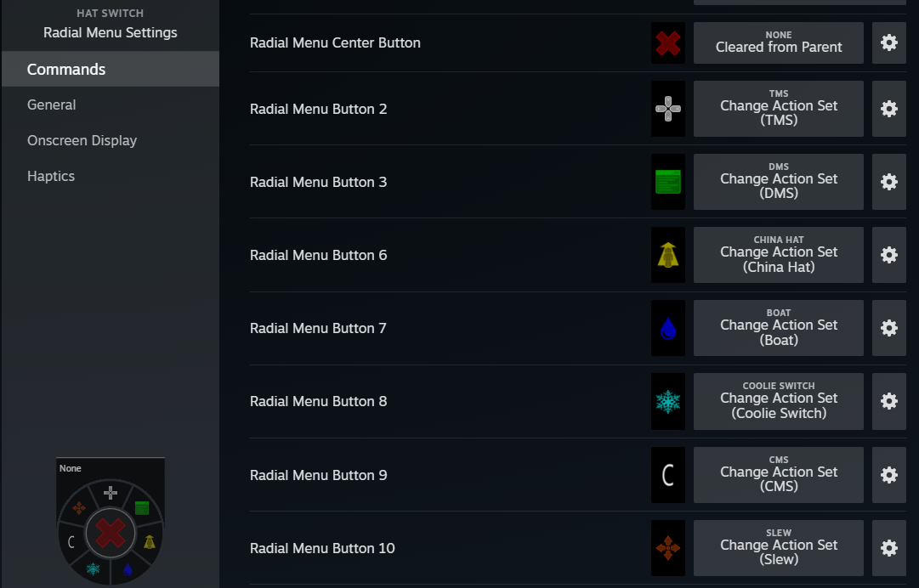Click the white C icon for CMS
Viewport: 919px width, 588px height.
tap(668, 475)
